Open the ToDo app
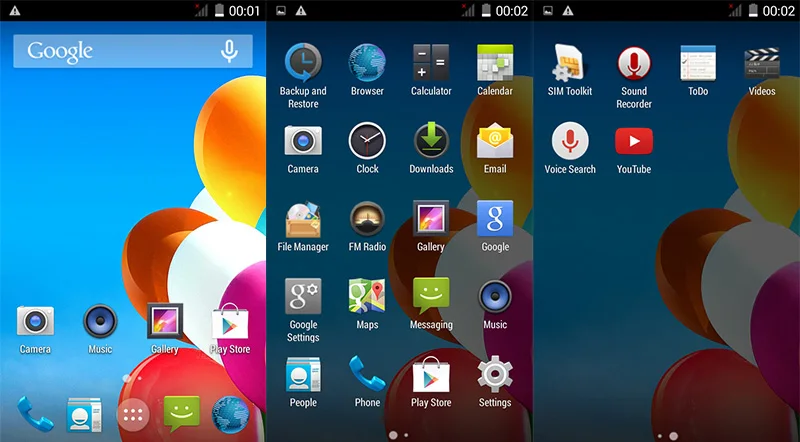 pyautogui.click(x=698, y=63)
